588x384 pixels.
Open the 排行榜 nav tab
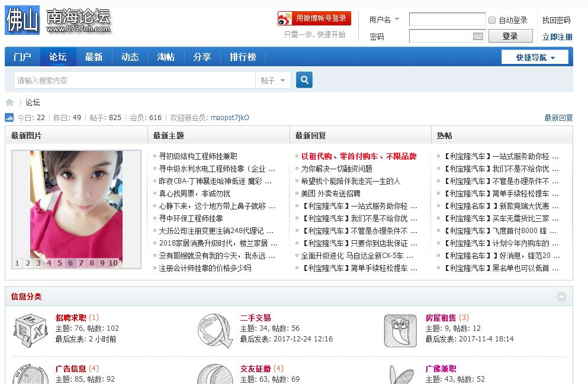tap(243, 57)
